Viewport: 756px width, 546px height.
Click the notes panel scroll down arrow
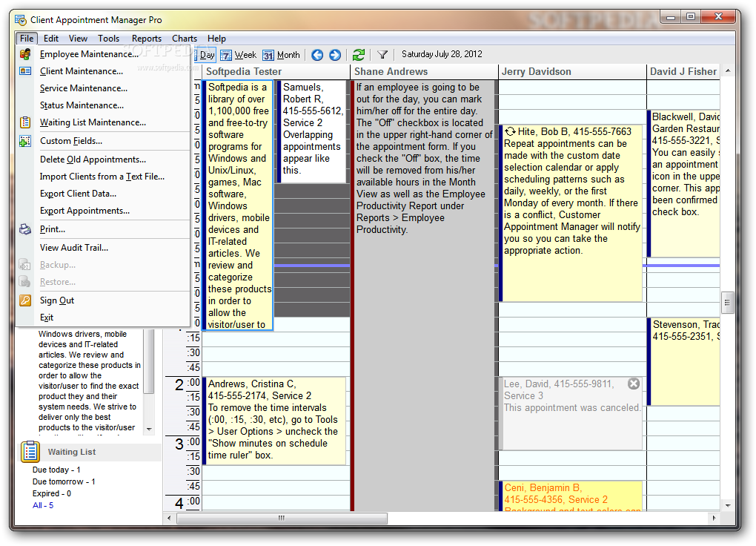coord(149,430)
